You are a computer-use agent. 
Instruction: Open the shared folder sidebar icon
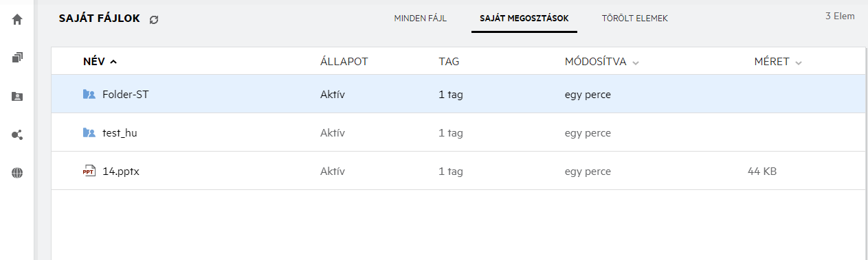coord(17,97)
